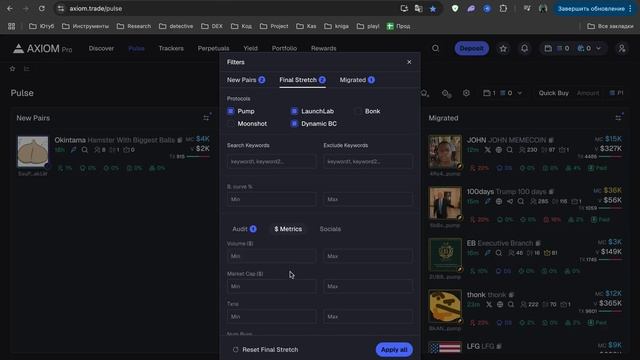The height and width of the screenshot is (360, 640).
Task: Enable the Moonshot protocol checkbox
Action: [231, 124]
